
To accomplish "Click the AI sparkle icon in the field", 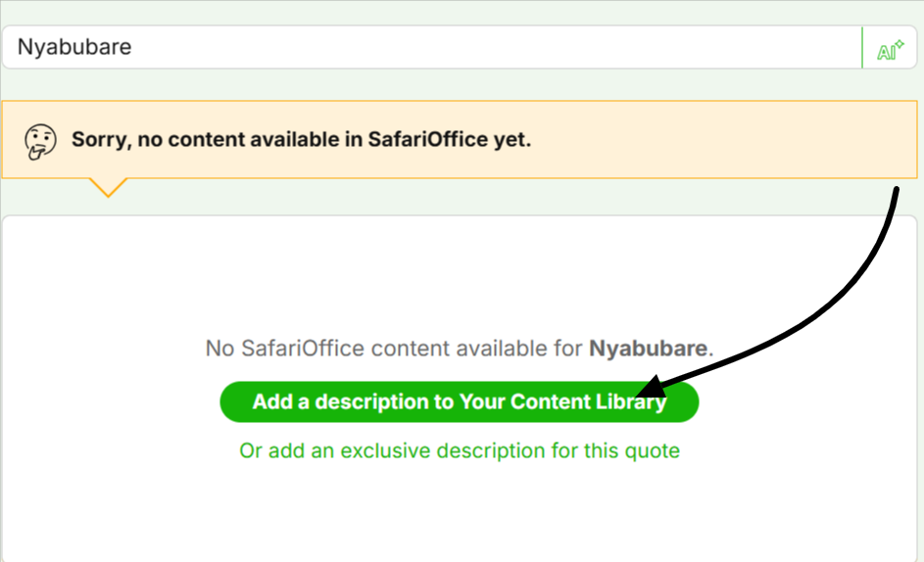I will coord(890,50).
